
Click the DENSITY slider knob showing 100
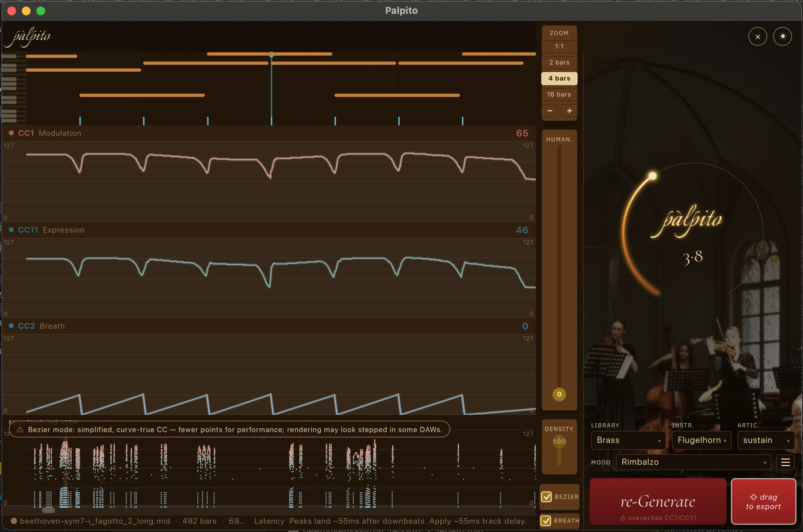559,442
